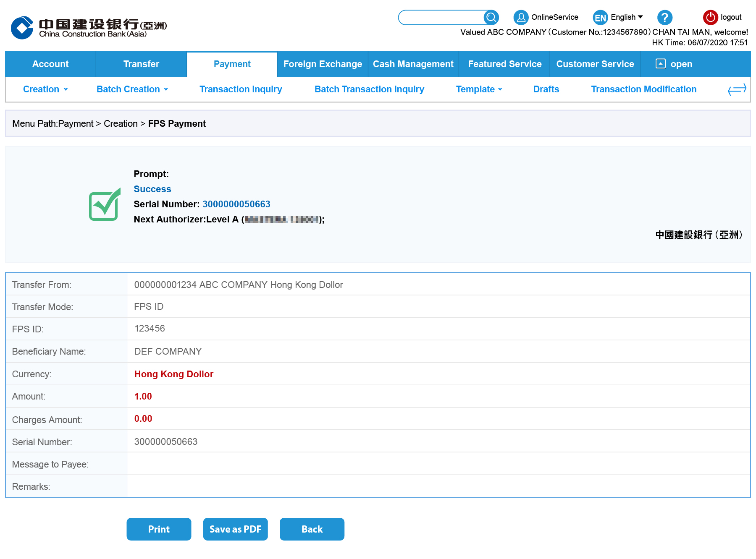Click the Transfer From account value

pos(239,285)
